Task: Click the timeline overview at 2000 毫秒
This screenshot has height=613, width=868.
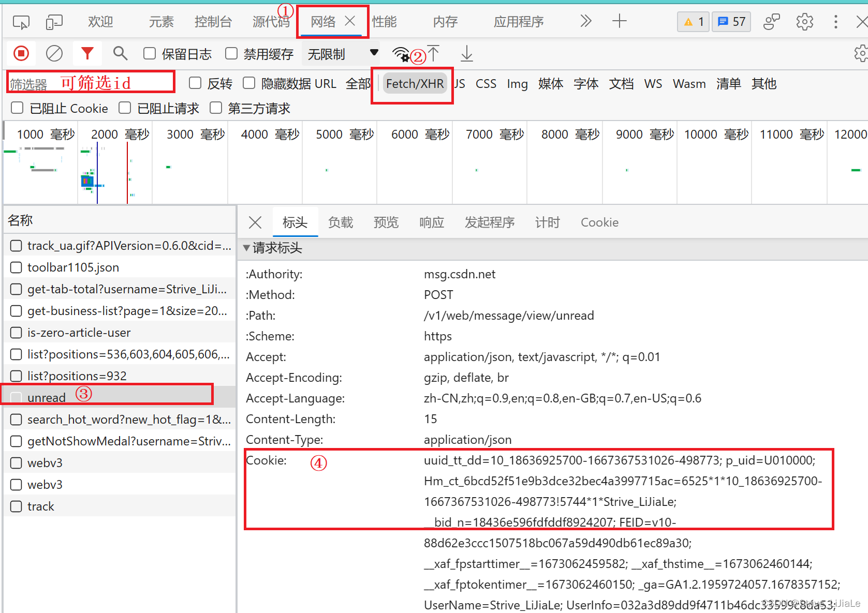Action: (x=120, y=134)
